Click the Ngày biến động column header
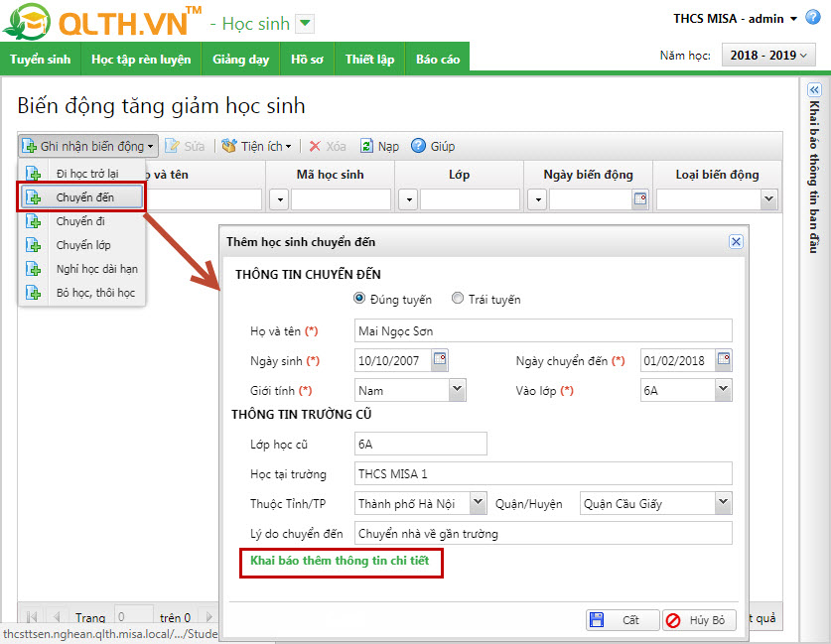 [589, 175]
